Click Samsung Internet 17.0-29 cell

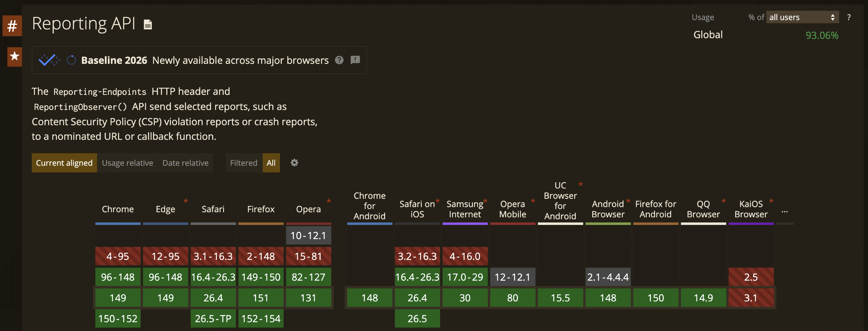[465, 277]
